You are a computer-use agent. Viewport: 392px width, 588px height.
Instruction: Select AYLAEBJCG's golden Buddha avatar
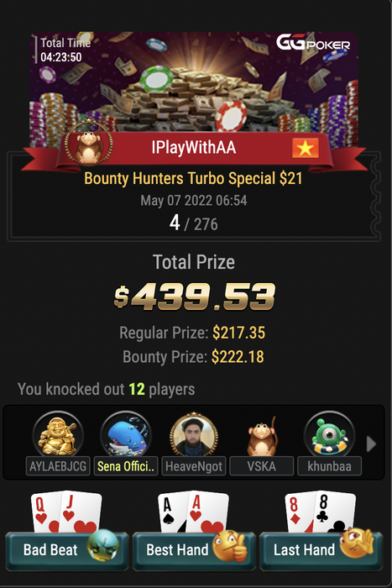(x=58, y=435)
